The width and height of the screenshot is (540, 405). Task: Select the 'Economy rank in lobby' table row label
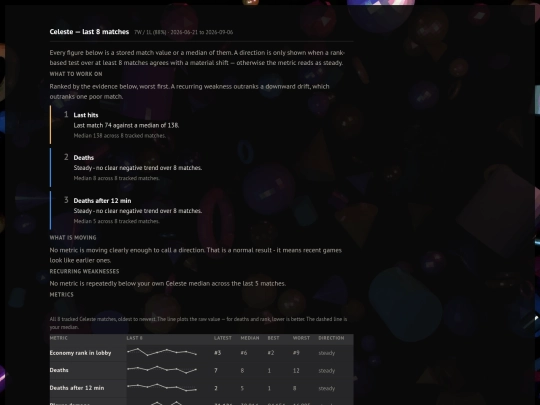(80, 353)
